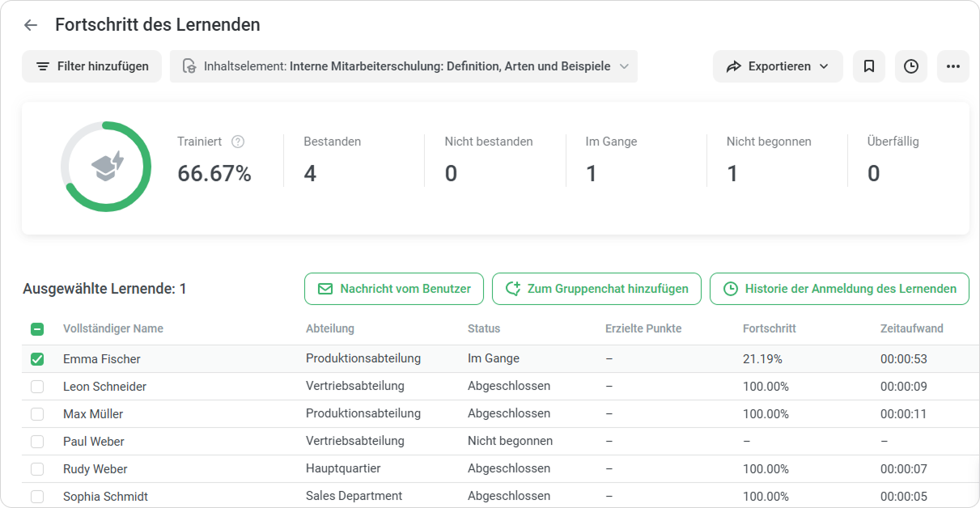This screenshot has height=508, width=980.
Task: Sort by Erzielte Punkte column header
Action: [643, 328]
